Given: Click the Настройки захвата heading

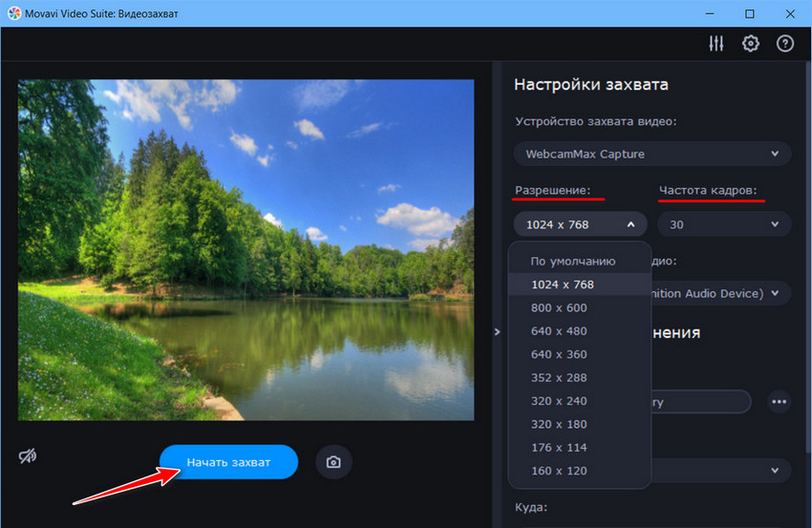Looking at the screenshot, I should (x=591, y=84).
